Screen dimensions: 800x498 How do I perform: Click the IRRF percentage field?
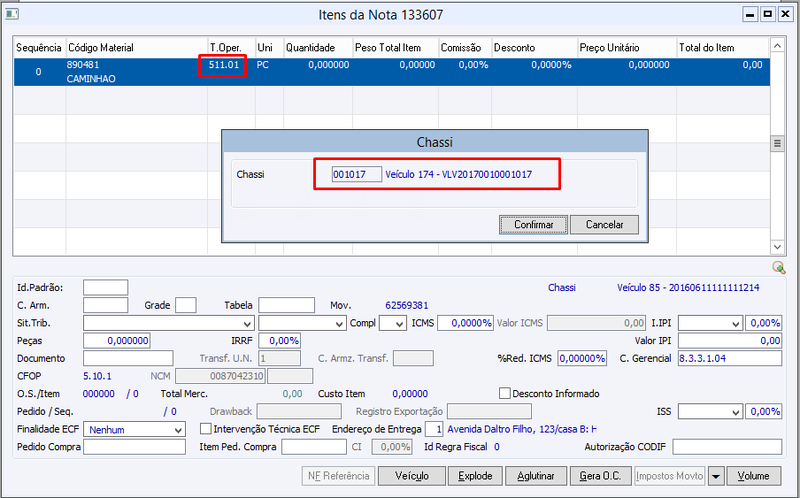pos(279,340)
